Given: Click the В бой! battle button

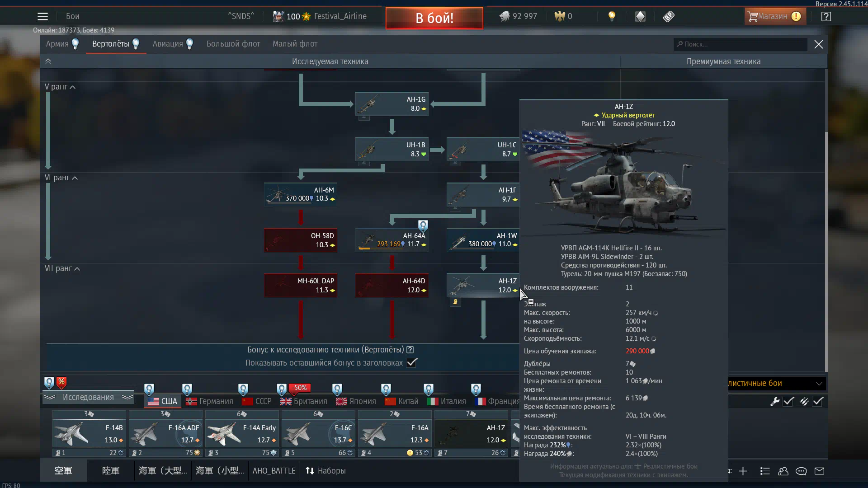Looking at the screenshot, I should tap(434, 18).
